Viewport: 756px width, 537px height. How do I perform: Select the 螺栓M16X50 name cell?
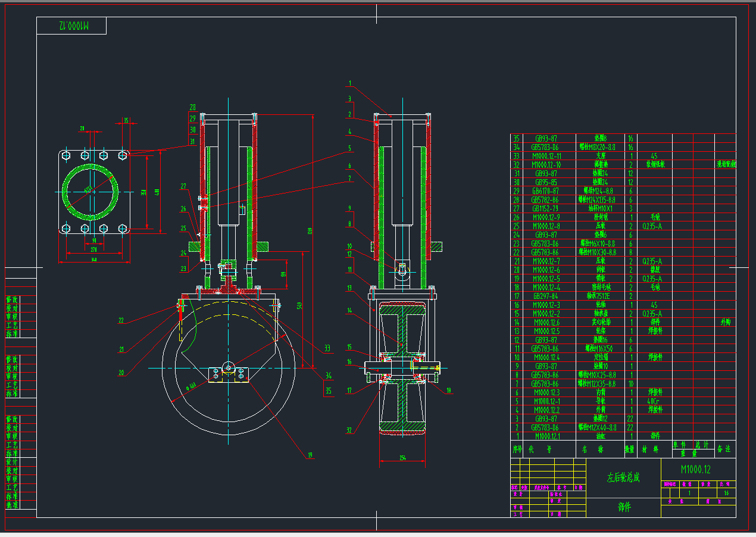point(598,349)
